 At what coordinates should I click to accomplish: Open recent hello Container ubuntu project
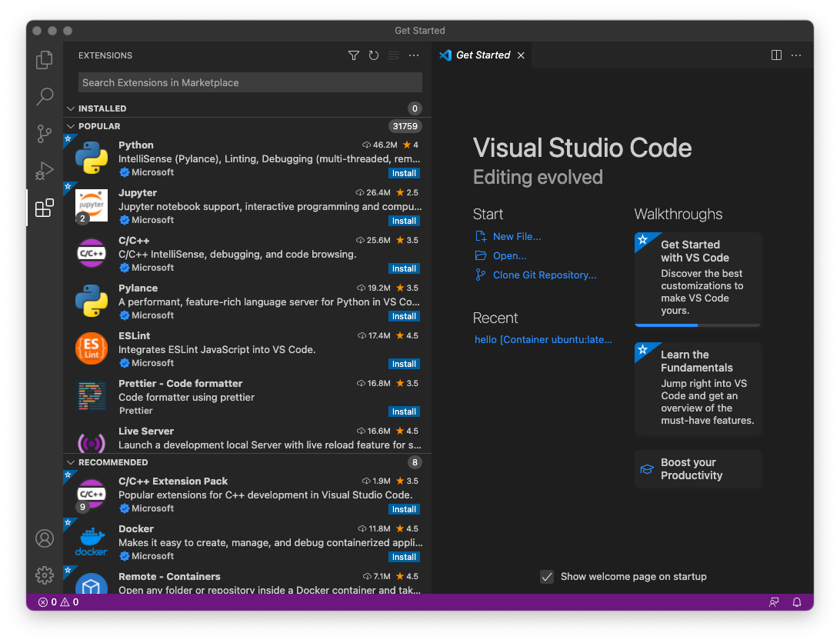click(x=542, y=339)
